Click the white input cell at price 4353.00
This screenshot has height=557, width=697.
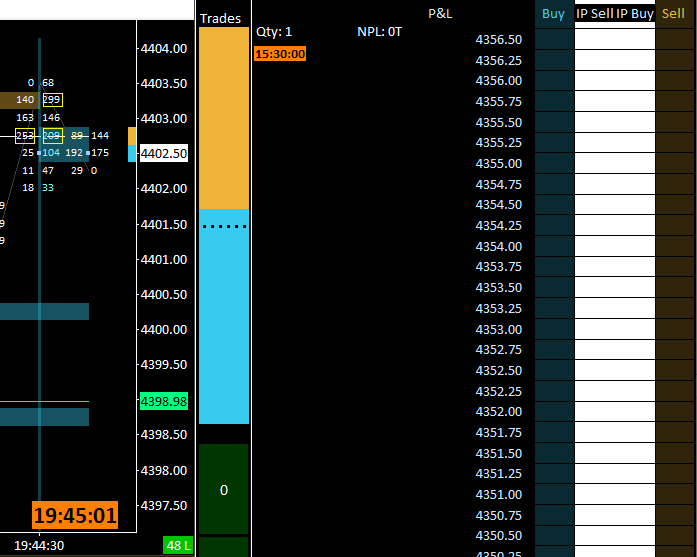tap(615, 329)
